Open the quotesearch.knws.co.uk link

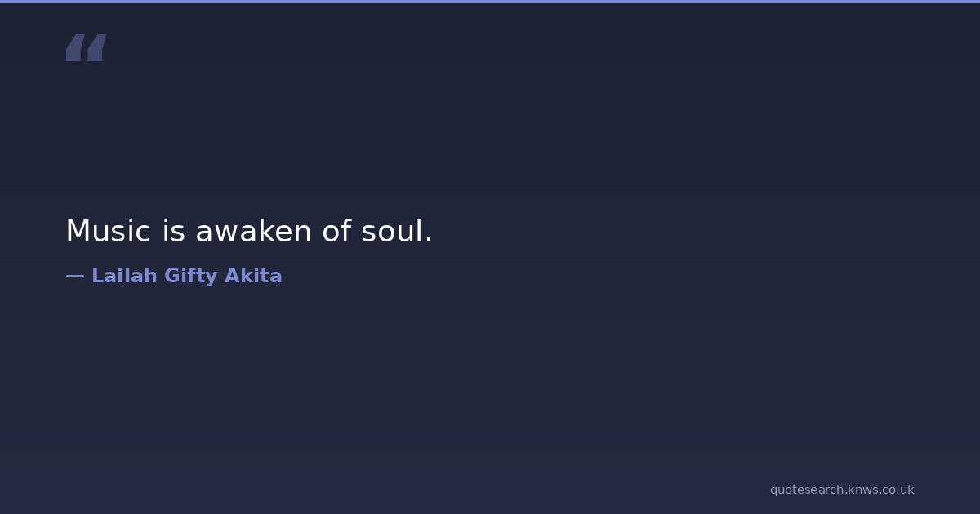click(x=841, y=490)
